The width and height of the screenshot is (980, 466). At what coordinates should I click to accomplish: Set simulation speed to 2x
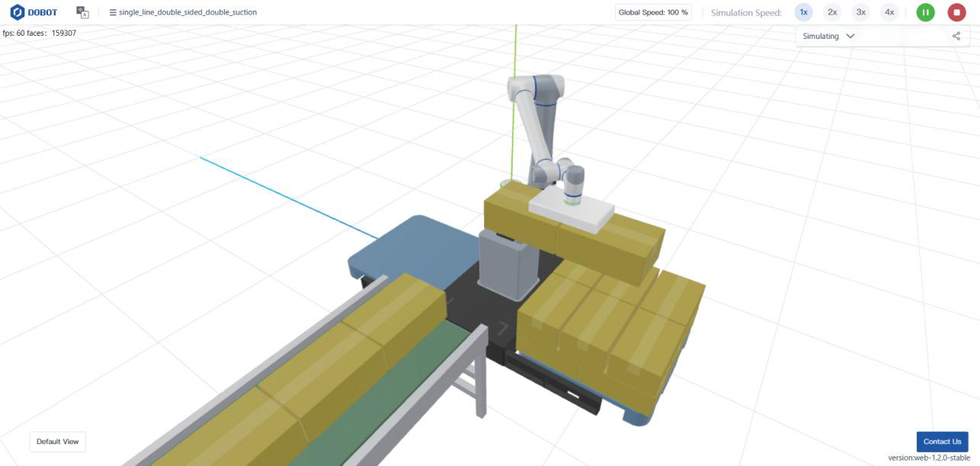click(x=832, y=12)
